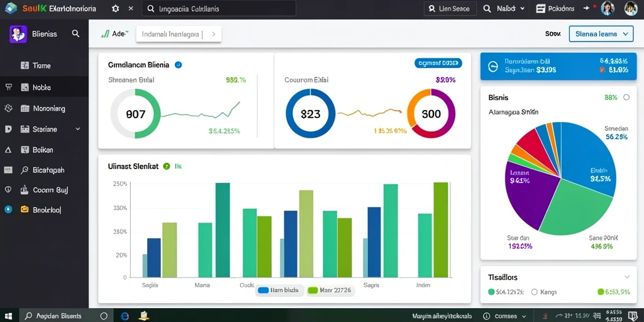Click the orange Bnokrkol icon in sidebar

pyautogui.click(x=25, y=209)
